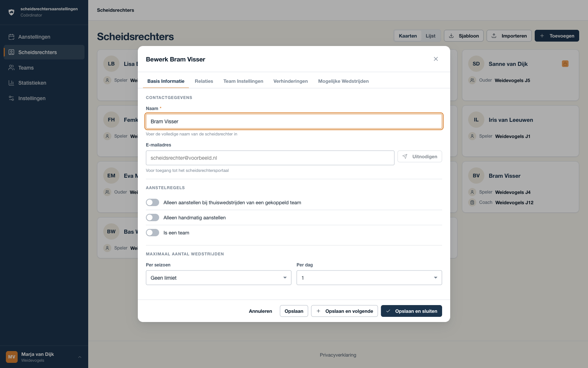Click Weidevogels J4 on Bram Visser card
The width and height of the screenshot is (588, 368).
tap(513, 192)
